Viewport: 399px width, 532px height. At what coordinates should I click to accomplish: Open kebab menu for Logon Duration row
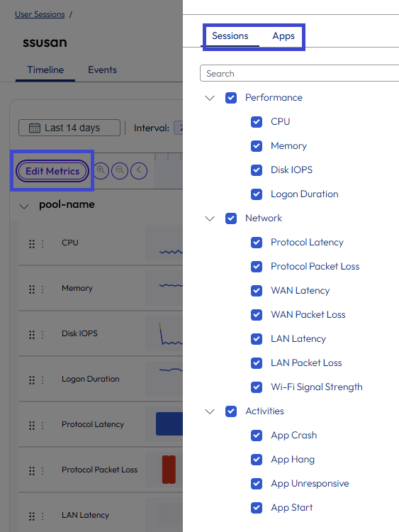coord(43,380)
